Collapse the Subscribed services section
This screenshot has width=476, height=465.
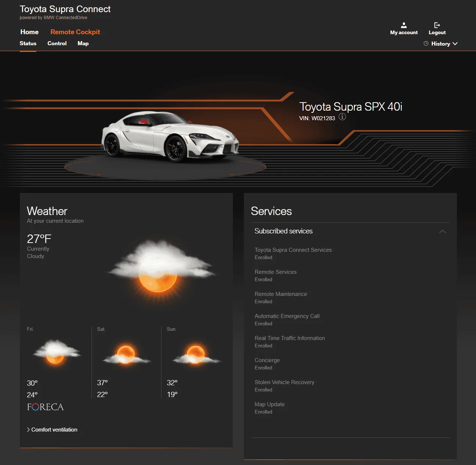(x=443, y=232)
